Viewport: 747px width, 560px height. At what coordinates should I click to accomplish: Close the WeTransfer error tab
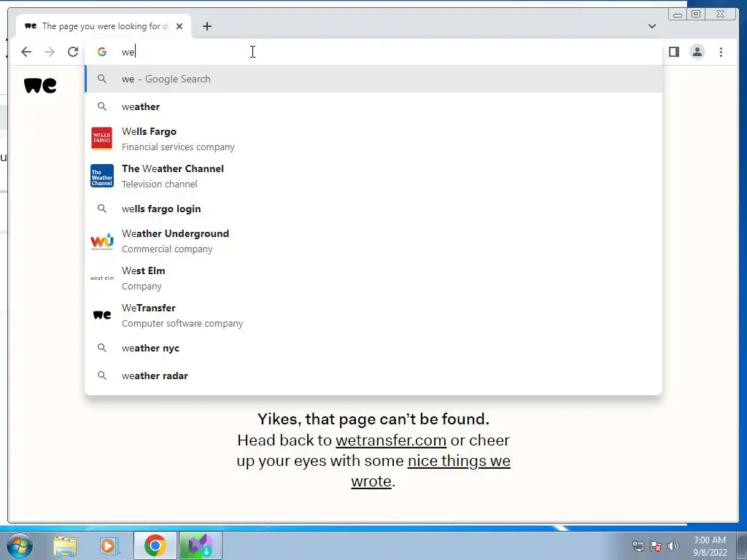179,26
